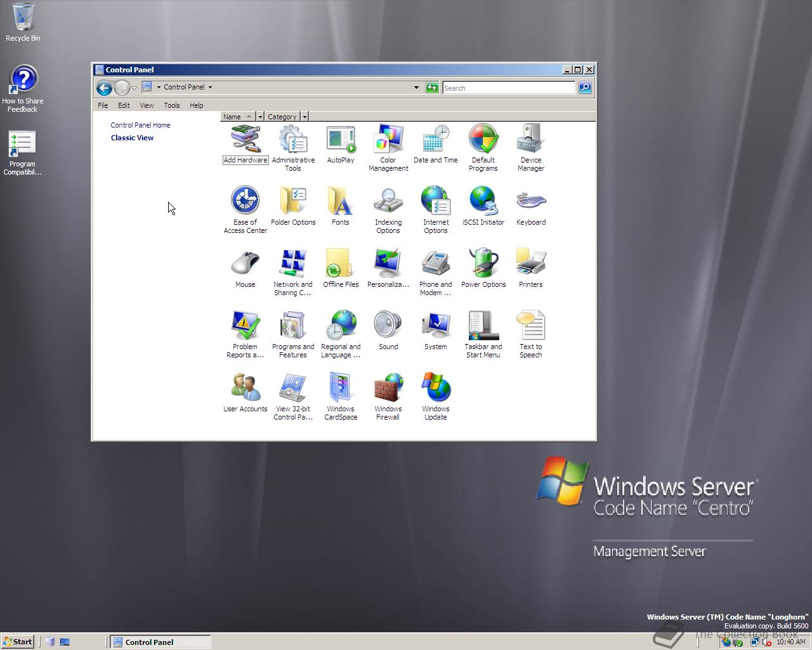Image resolution: width=812 pixels, height=650 pixels.
Task: Open Recycle Bin on desktop
Action: click(23, 22)
